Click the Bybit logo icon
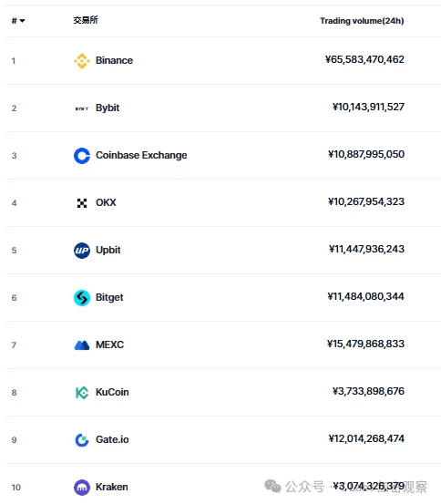 [x=82, y=108]
